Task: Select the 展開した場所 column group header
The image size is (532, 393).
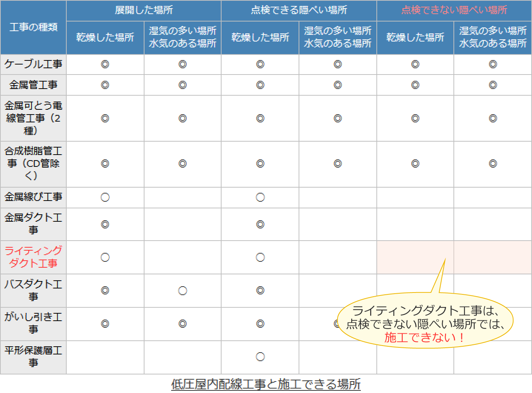Action: [x=144, y=10]
